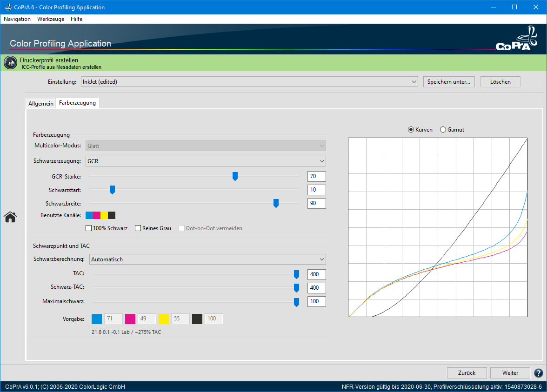Open the Werkzeuge menu
This screenshot has height=392, width=547.
[x=51, y=19]
